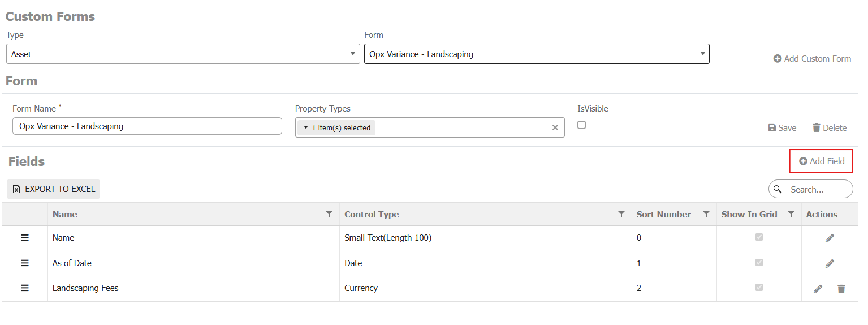Toggle Show In Grid for Name row
Image resolution: width=868 pixels, height=325 pixels.
(x=759, y=237)
